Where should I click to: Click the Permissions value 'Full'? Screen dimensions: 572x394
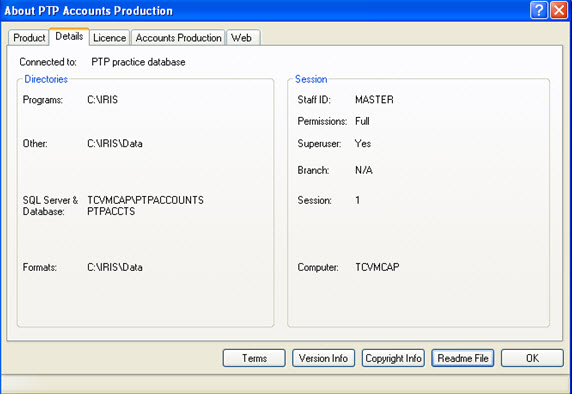click(x=362, y=121)
